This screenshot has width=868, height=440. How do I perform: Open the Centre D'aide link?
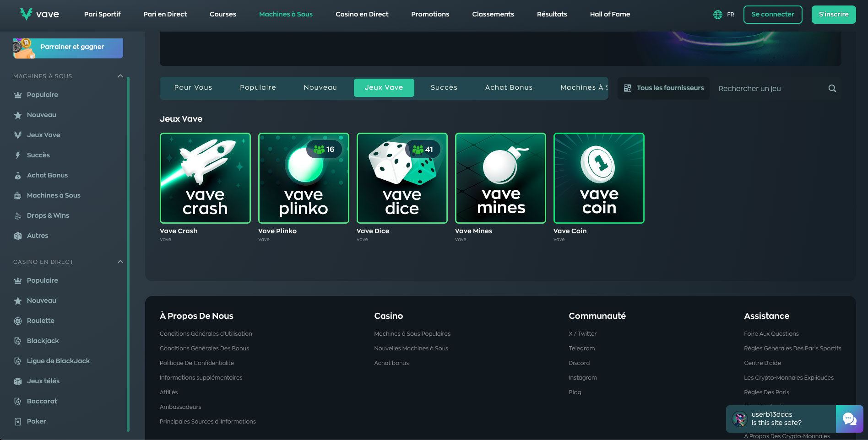(762, 363)
